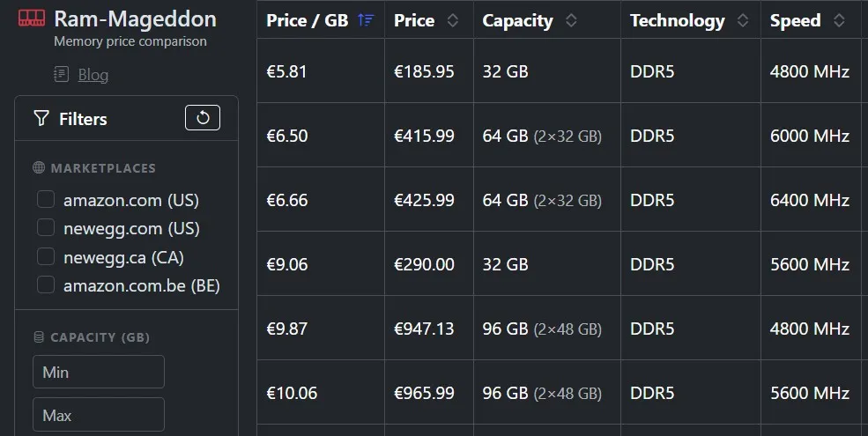
Task: Click the Min capacity input field
Action: (x=99, y=372)
